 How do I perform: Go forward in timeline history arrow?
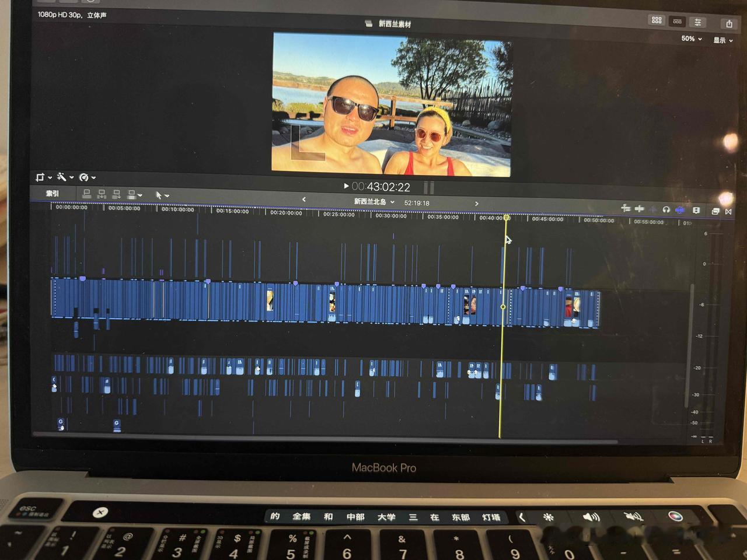coord(476,204)
